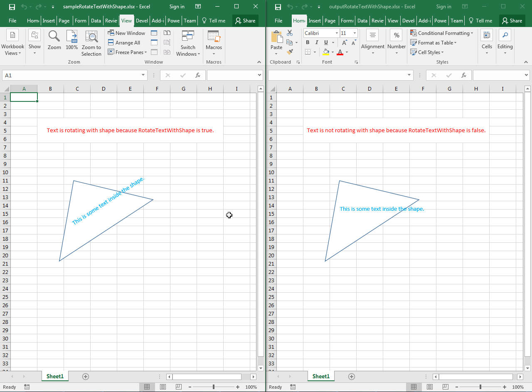
Task: Open New Window from the View ribbon
Action: pyautogui.click(x=126, y=33)
